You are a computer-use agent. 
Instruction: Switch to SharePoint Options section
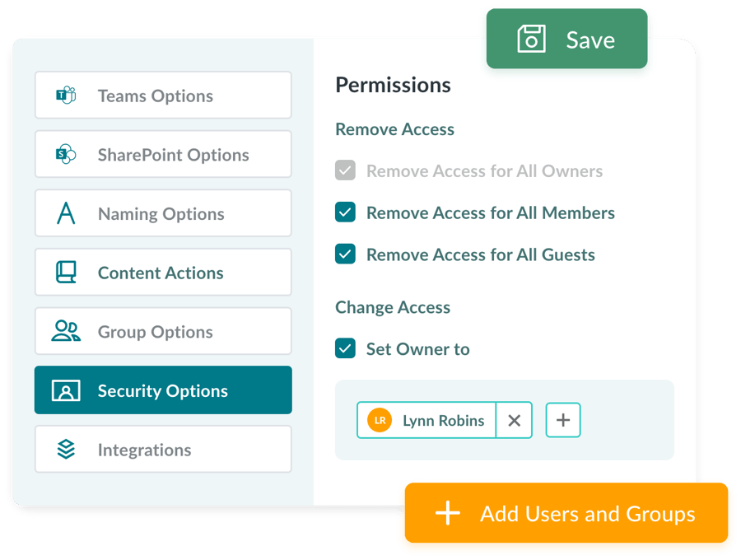point(163,154)
